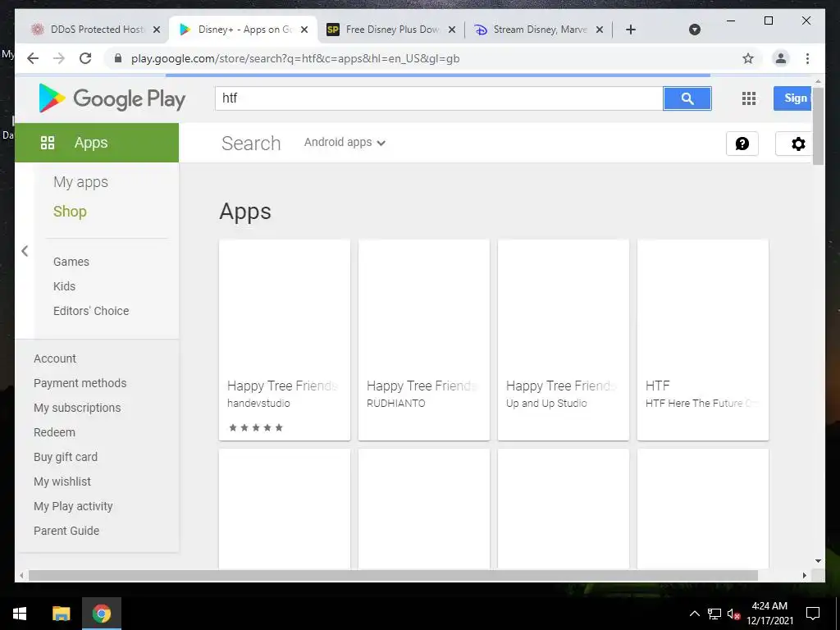Go back with browser back arrow
The height and width of the screenshot is (630, 840).
pyautogui.click(x=33, y=58)
